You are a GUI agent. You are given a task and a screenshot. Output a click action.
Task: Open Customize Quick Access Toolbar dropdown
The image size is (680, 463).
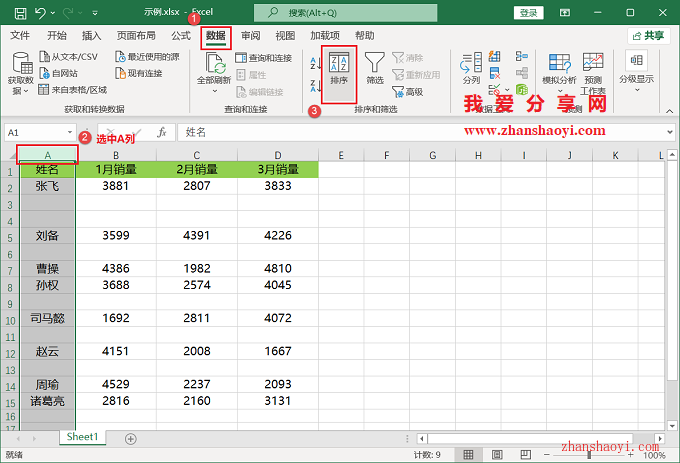point(95,13)
